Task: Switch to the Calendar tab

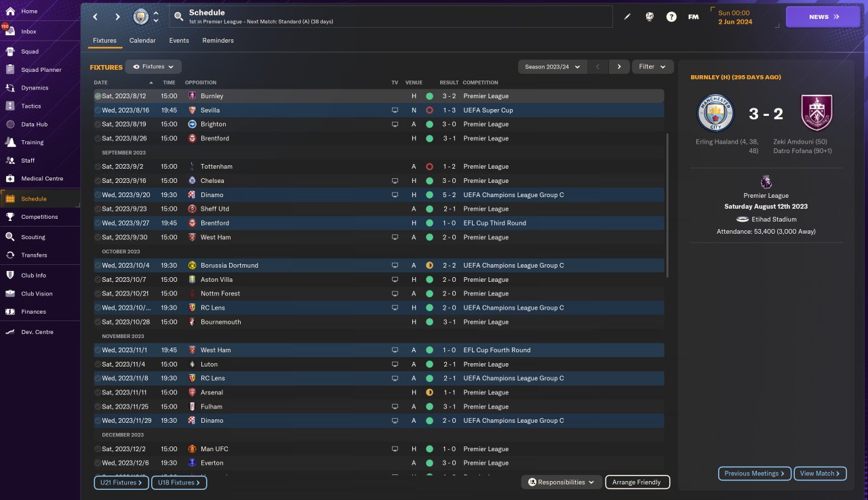Action: point(142,41)
